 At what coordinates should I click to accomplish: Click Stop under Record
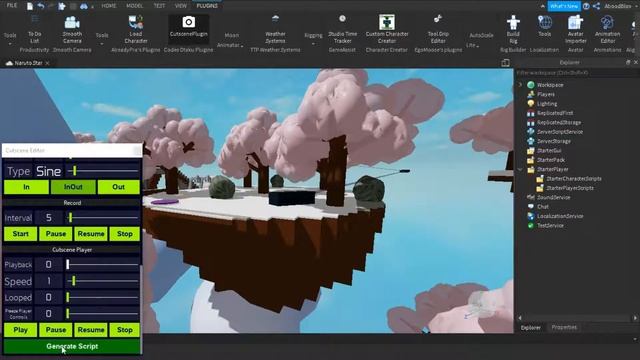click(125, 234)
